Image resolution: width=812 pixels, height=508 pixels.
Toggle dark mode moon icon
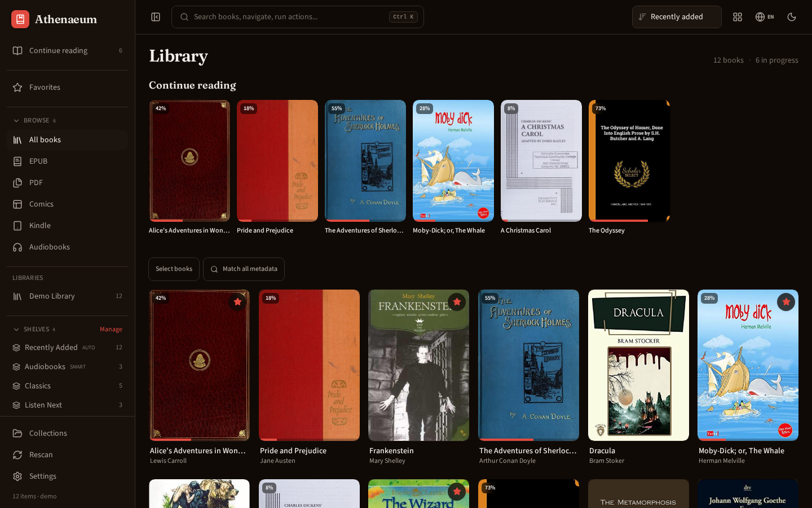(792, 17)
